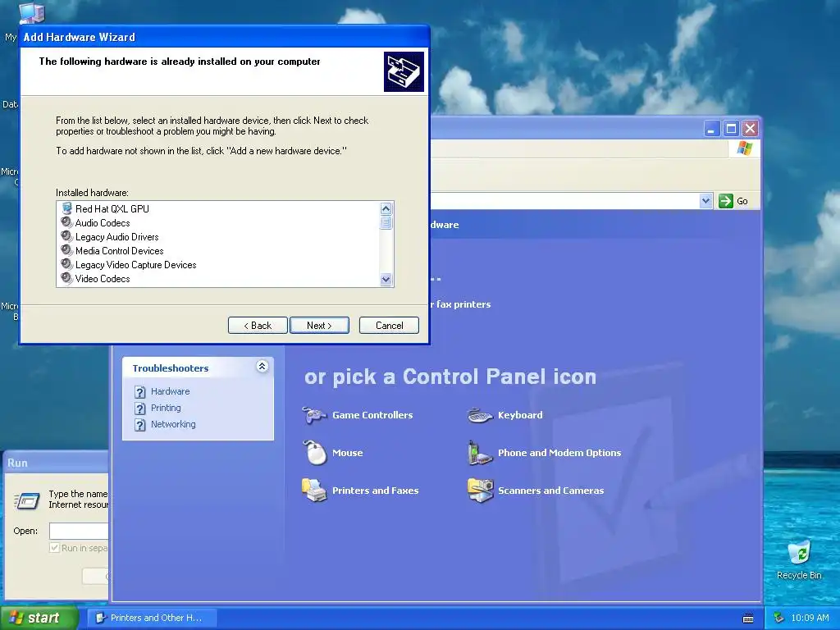Image resolution: width=840 pixels, height=630 pixels.
Task: Click the taskbar clock showing 10:09 AM
Action: (810, 618)
